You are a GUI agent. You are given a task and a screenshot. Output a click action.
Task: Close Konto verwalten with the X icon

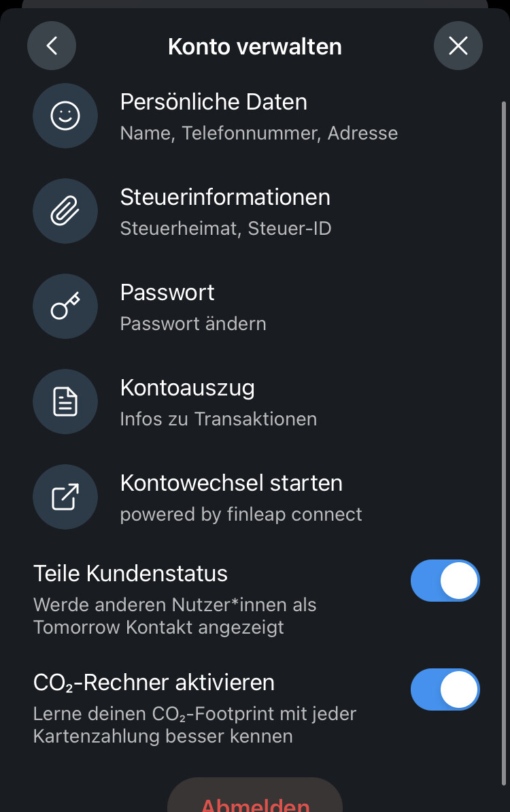coord(458,46)
